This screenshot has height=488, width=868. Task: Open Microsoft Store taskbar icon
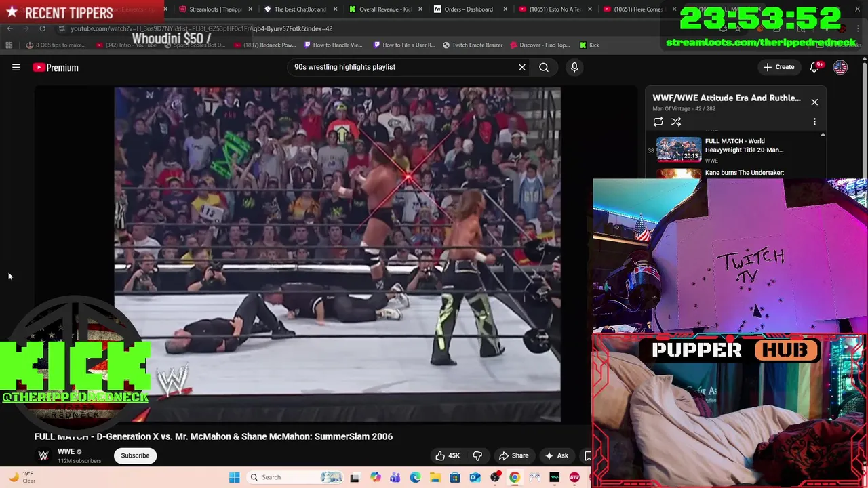pyautogui.click(x=455, y=477)
